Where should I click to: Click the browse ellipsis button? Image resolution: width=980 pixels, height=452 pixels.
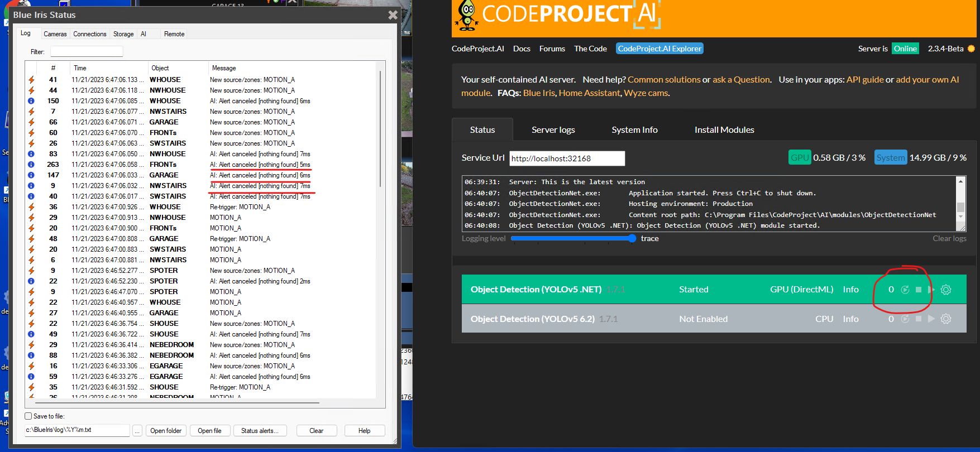click(x=137, y=431)
